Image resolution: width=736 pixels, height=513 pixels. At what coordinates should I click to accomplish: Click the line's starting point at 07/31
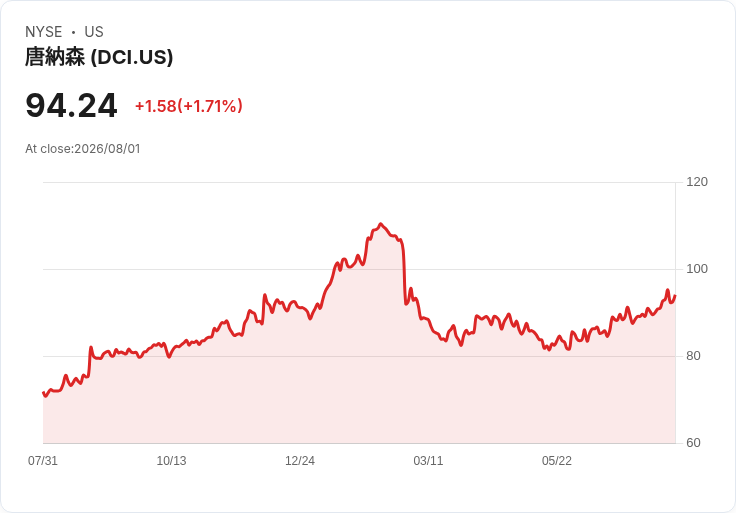click(44, 392)
